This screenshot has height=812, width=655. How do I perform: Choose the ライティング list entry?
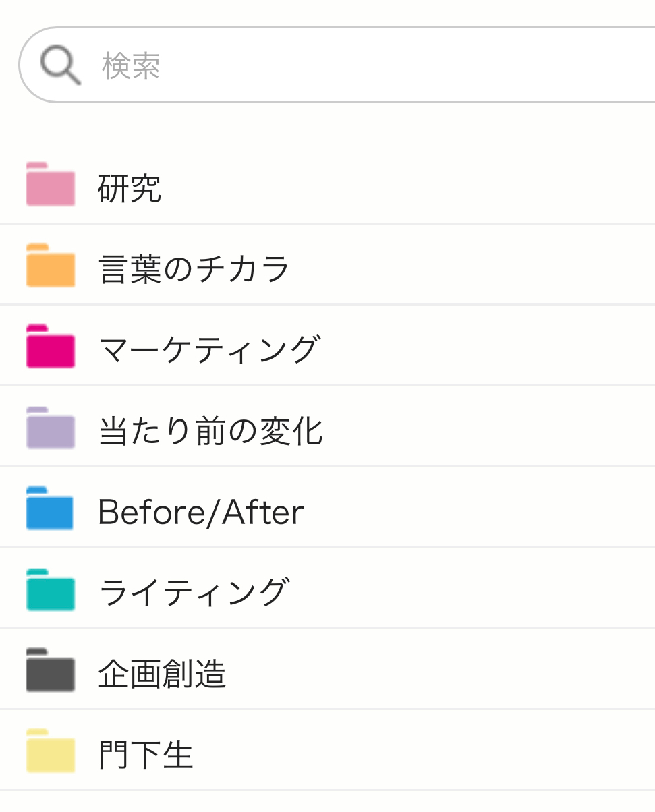pos(327,589)
